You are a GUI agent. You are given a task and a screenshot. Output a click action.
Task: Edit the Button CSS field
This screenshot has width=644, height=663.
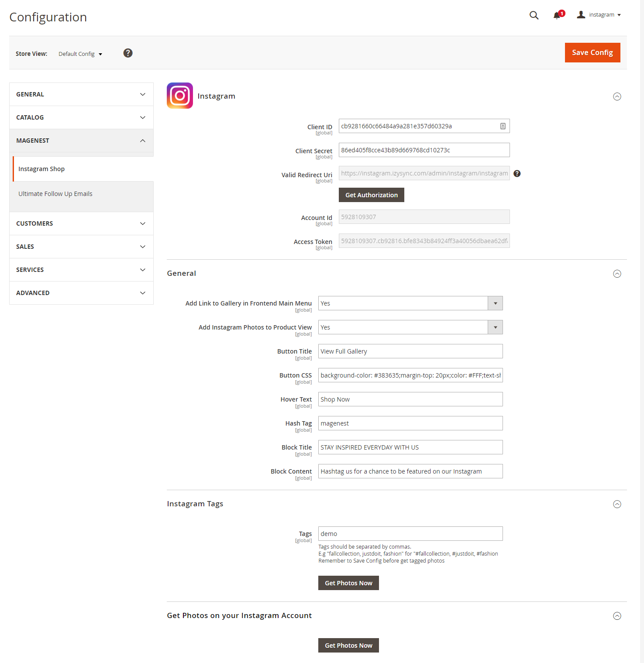pos(410,375)
